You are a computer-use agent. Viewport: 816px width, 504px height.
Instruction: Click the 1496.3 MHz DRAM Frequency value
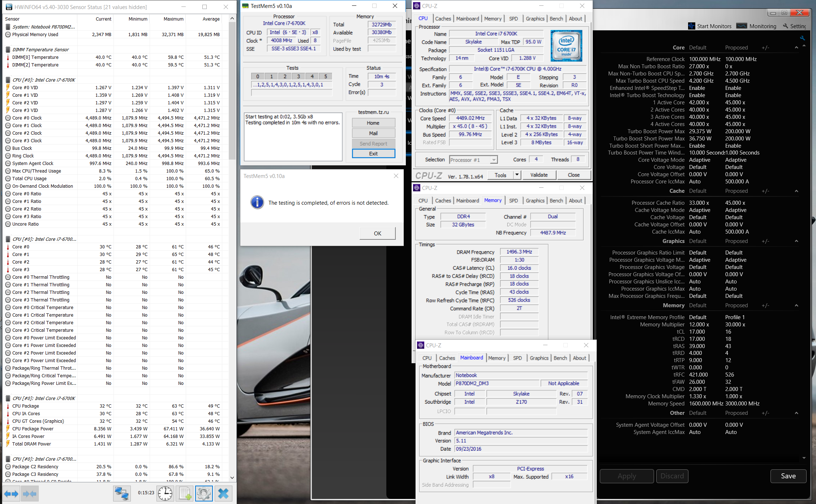[x=519, y=252]
